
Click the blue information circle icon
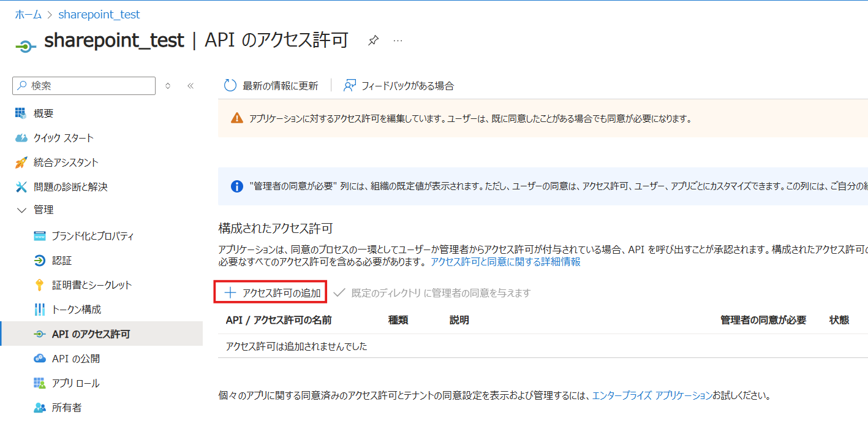point(237,186)
